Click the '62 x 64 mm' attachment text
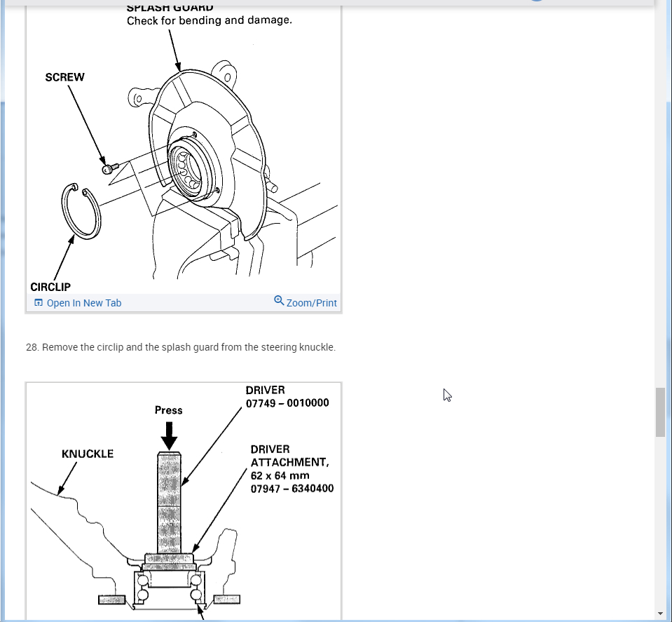 point(280,475)
